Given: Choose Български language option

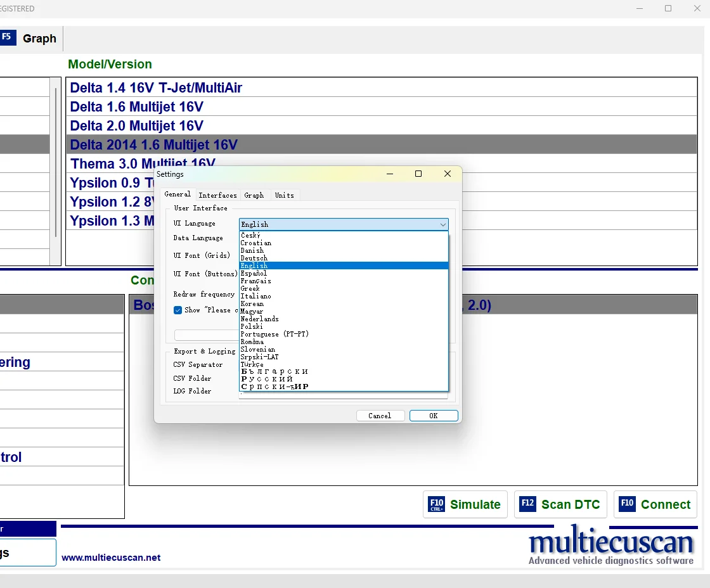Looking at the screenshot, I should coord(344,372).
